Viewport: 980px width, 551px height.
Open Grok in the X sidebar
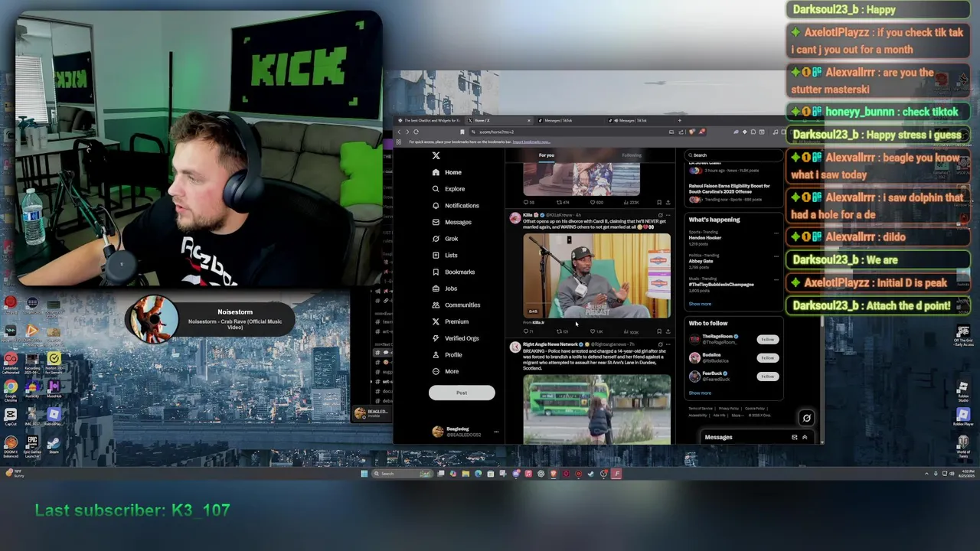click(446, 239)
